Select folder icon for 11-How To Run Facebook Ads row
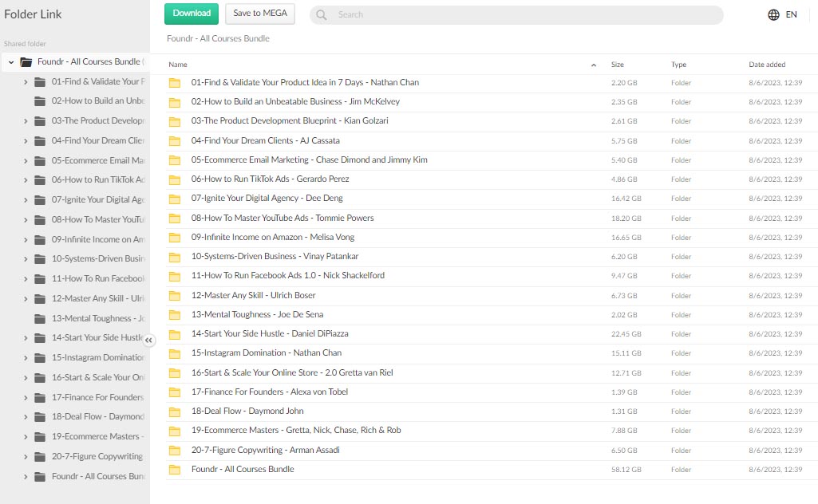The image size is (818, 504). [175, 276]
